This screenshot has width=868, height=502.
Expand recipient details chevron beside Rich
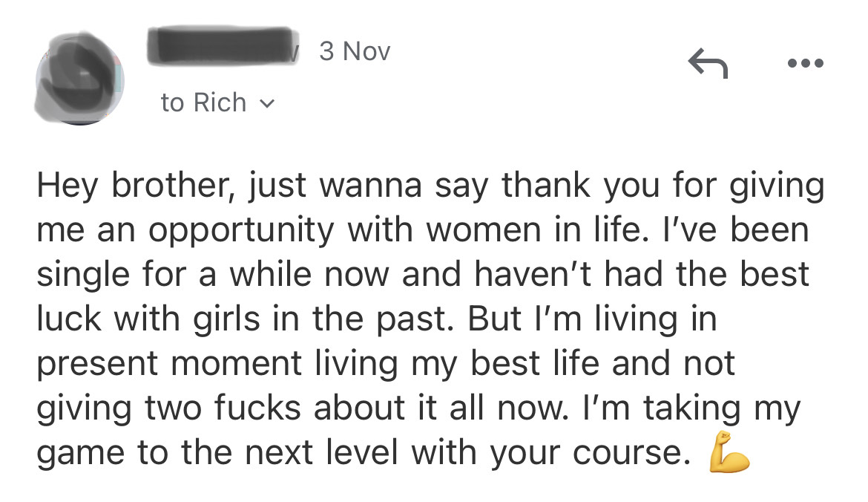[267, 104]
